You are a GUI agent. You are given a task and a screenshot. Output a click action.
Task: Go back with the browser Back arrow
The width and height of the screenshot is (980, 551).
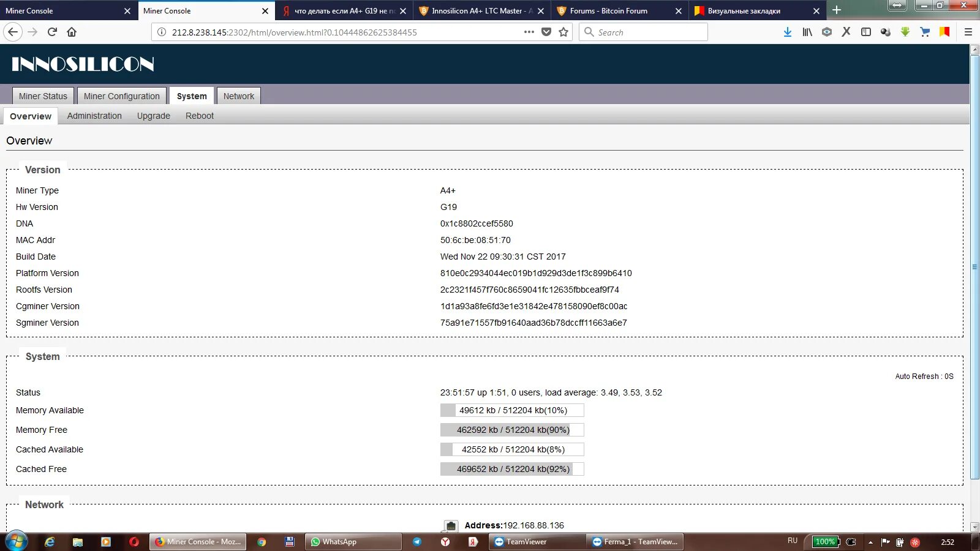[x=13, y=32]
